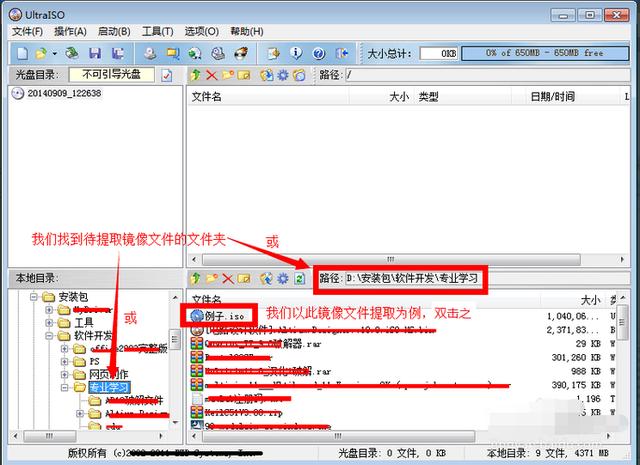Expand the PS folder node
Viewport: 640px width, 465px height.
click(x=64, y=362)
